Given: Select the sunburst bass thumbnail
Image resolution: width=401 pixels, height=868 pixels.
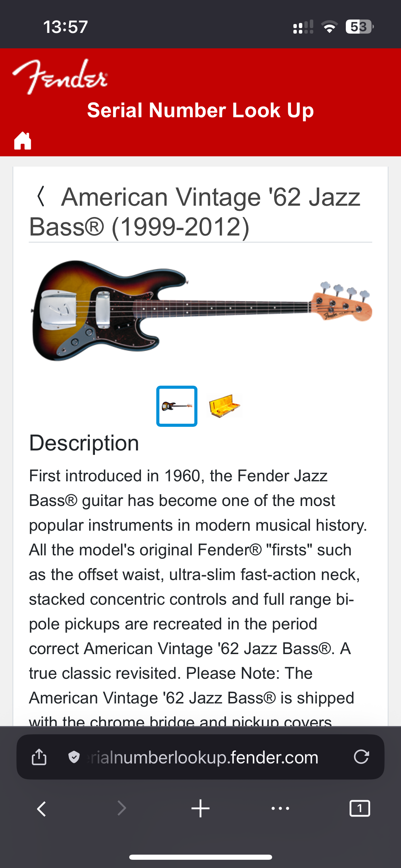Looking at the screenshot, I should pyautogui.click(x=177, y=406).
